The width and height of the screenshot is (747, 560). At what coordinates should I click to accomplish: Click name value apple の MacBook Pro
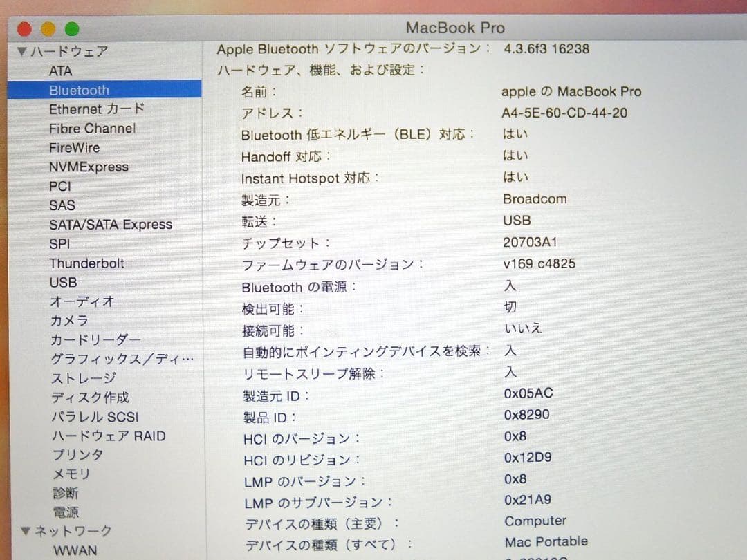(571, 91)
